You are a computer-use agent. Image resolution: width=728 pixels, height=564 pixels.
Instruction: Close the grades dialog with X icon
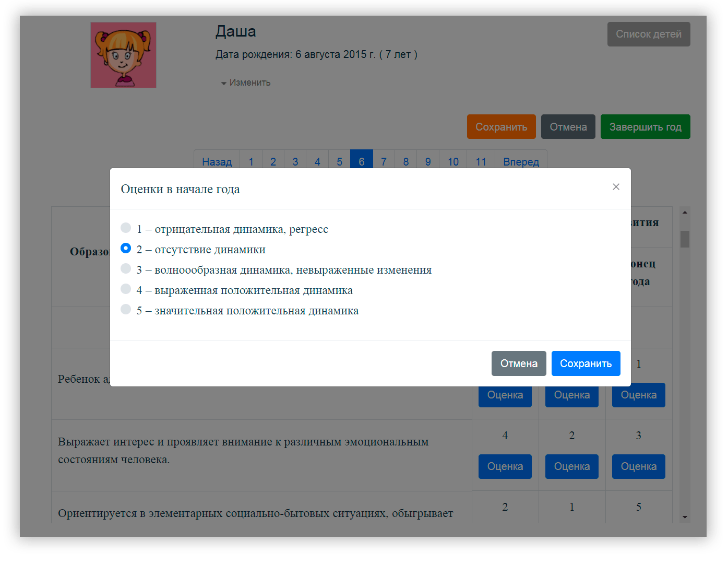point(616,187)
